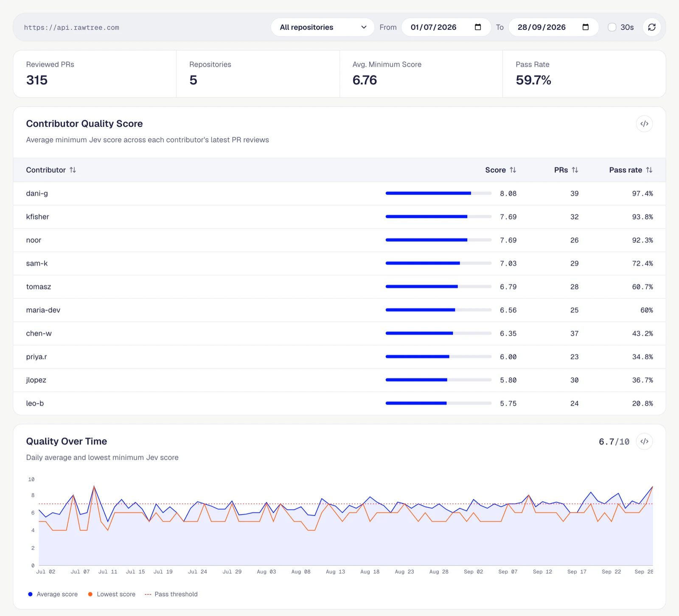Sort by PRs column arrows
The width and height of the screenshot is (679, 616).
point(575,170)
